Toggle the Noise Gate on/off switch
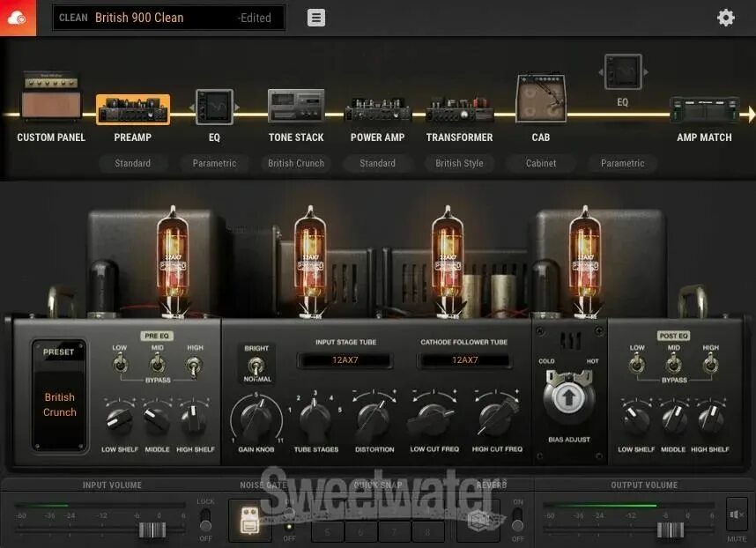 pyautogui.click(x=289, y=520)
